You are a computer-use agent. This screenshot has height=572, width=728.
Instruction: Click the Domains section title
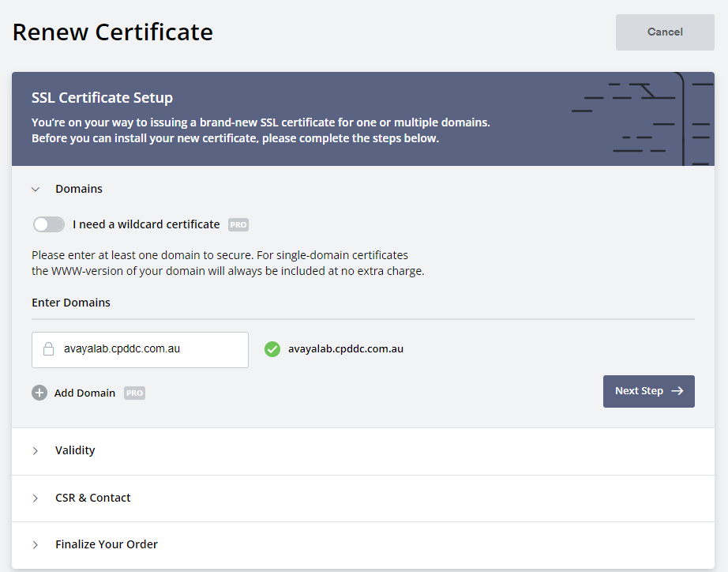(79, 189)
